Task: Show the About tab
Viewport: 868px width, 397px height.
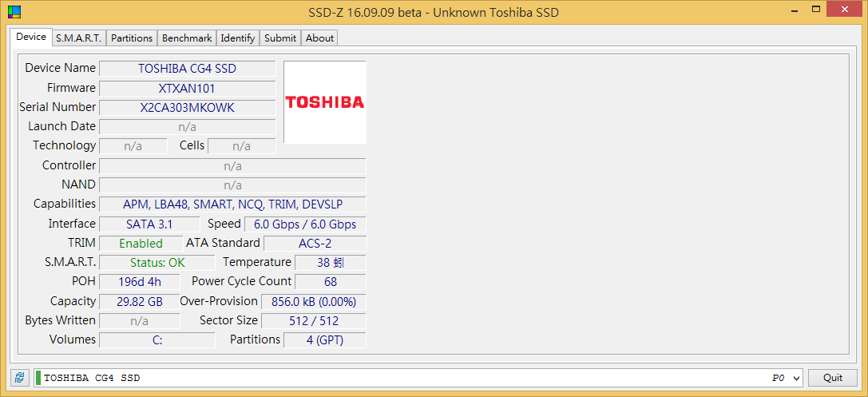Action: [x=319, y=38]
